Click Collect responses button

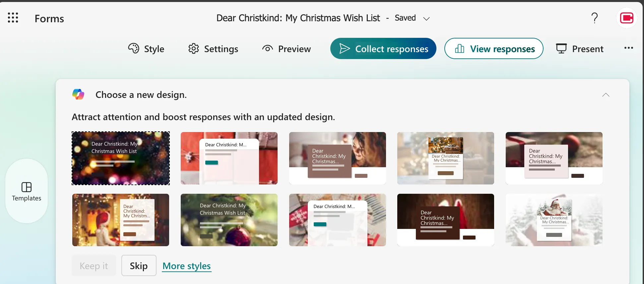click(383, 48)
